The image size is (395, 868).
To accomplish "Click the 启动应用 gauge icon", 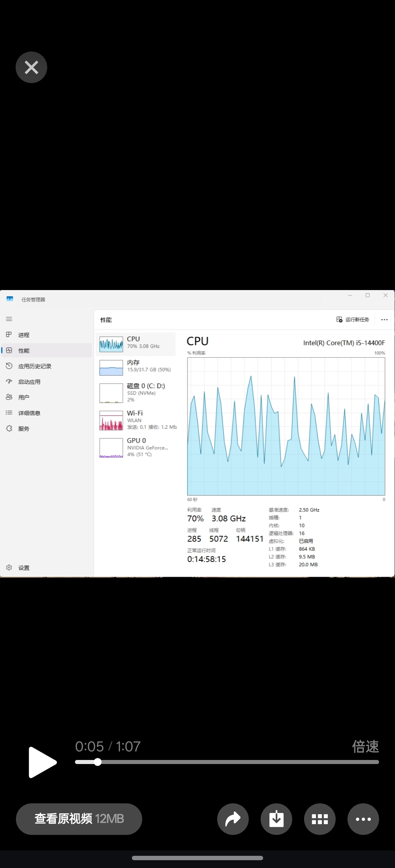I will pyautogui.click(x=9, y=382).
